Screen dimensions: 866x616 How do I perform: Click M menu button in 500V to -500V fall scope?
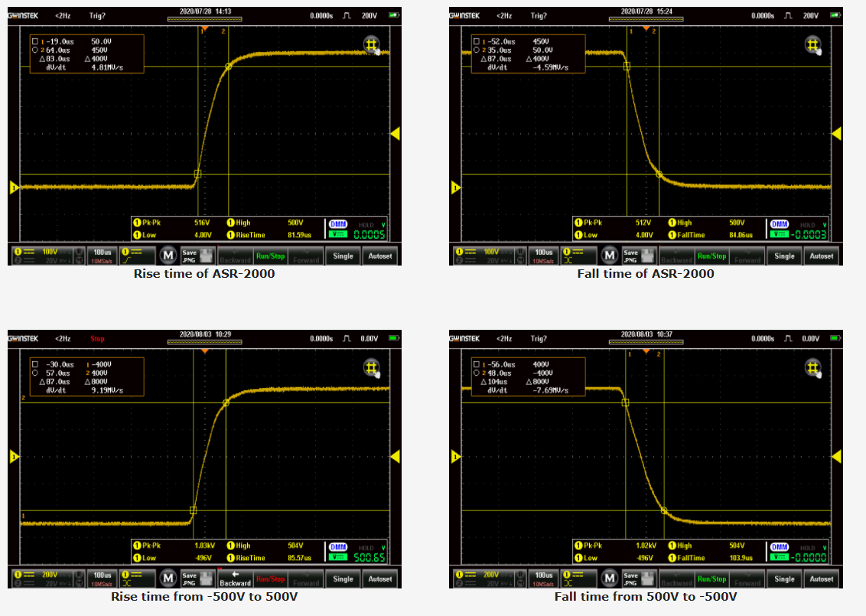tap(609, 579)
